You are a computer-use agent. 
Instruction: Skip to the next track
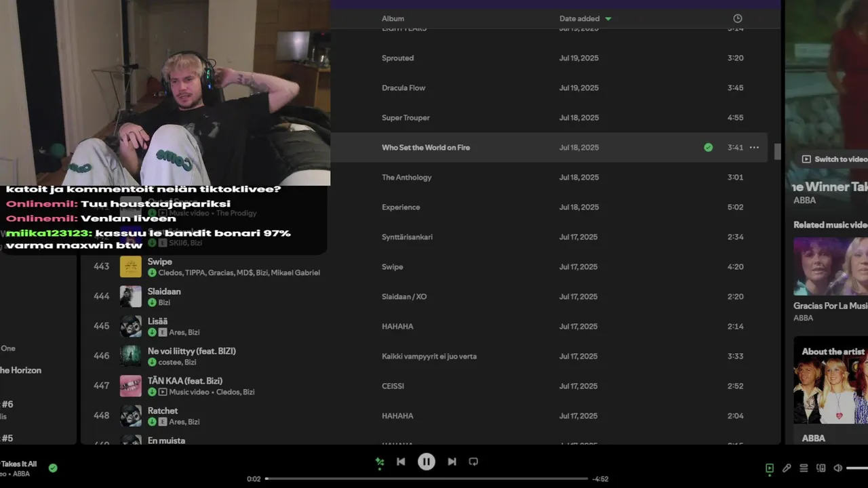[452, 462]
